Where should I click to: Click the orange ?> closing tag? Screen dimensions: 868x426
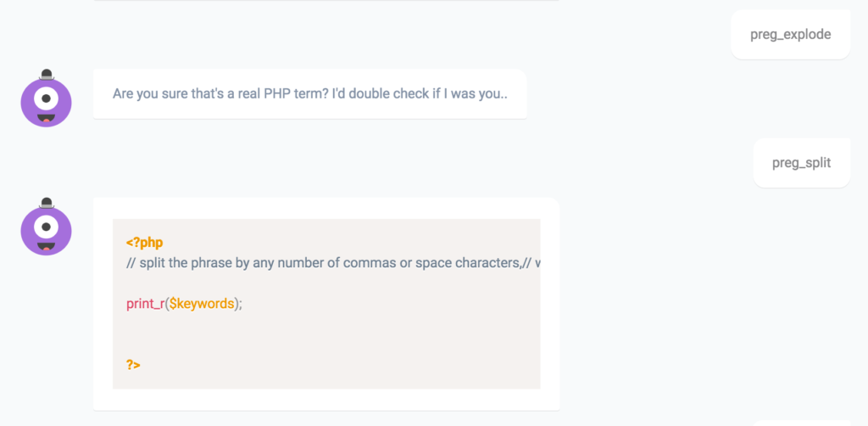point(133,365)
